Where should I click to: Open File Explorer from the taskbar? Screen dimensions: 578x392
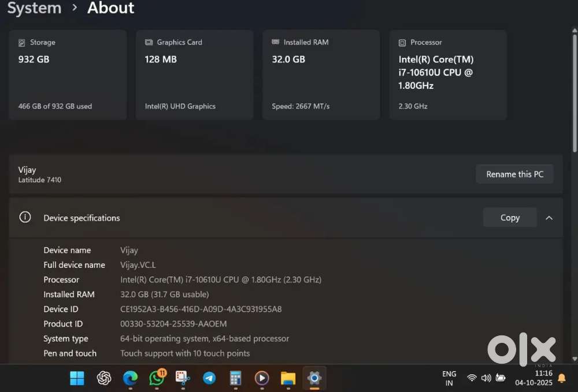pyautogui.click(x=288, y=378)
